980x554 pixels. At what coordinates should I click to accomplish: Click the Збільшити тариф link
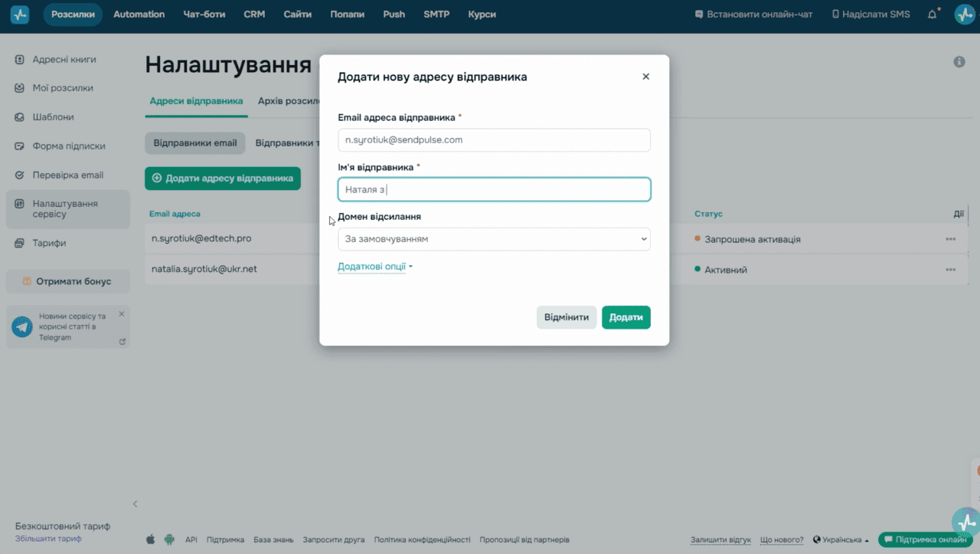point(48,539)
